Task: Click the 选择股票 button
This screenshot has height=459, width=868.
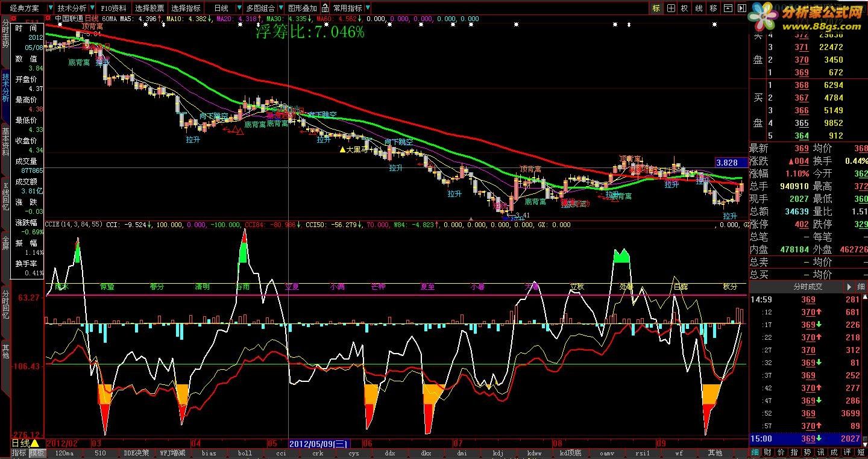Action: point(149,8)
